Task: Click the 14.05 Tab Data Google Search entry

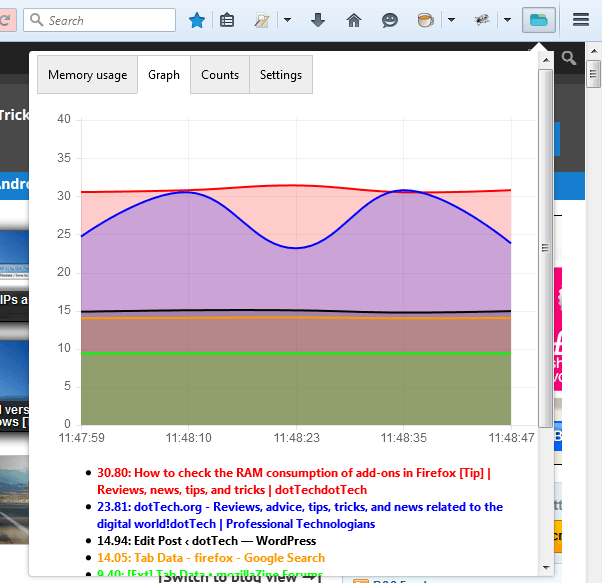Action: coord(211,558)
